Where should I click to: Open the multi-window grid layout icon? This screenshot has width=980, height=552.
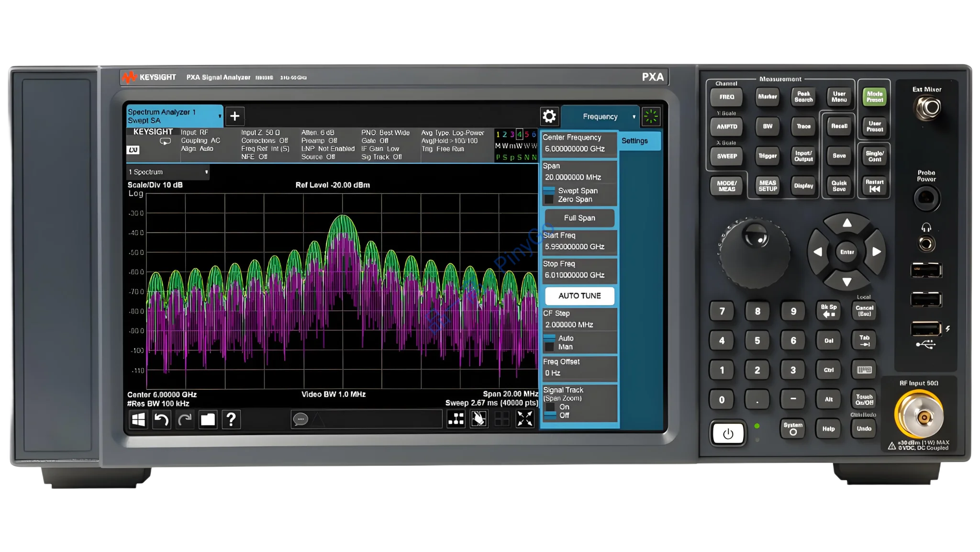(456, 419)
